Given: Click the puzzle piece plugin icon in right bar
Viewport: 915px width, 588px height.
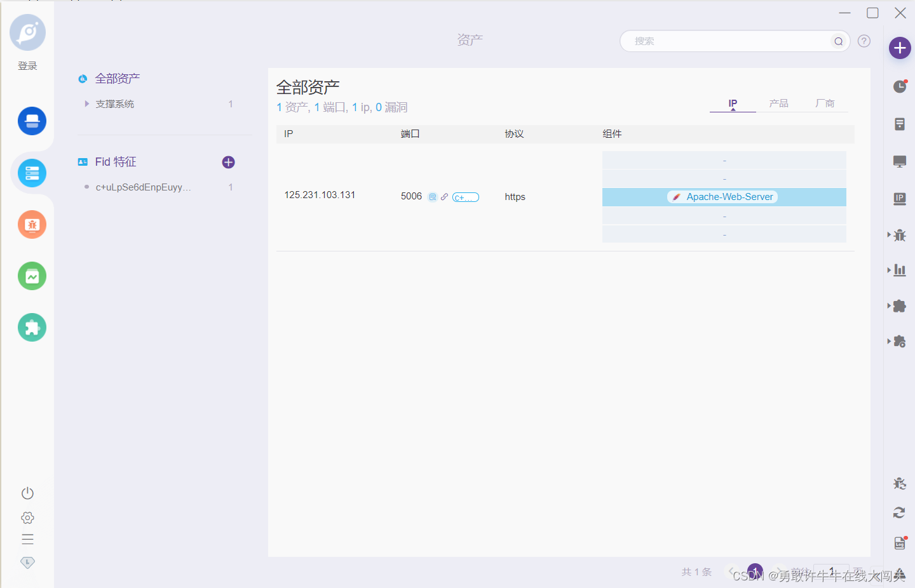Looking at the screenshot, I should [x=900, y=306].
